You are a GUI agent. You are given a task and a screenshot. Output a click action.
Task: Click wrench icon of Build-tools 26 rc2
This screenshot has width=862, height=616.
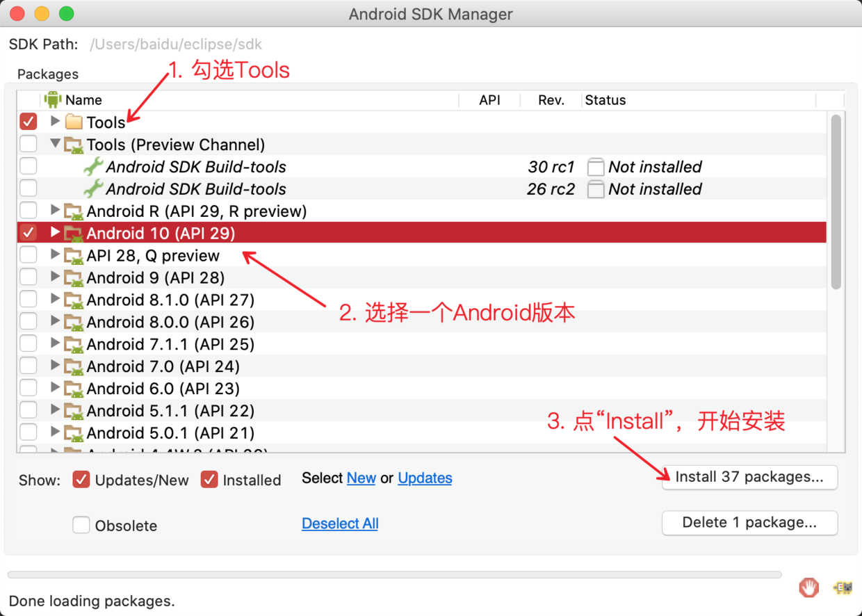pos(93,189)
